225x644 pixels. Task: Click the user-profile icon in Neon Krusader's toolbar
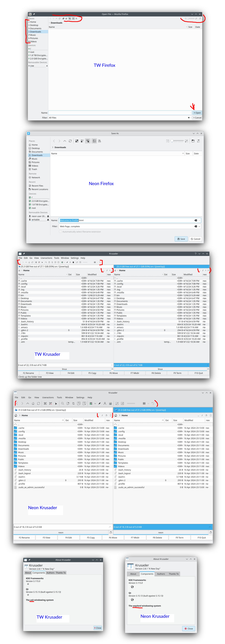(x=105, y=404)
